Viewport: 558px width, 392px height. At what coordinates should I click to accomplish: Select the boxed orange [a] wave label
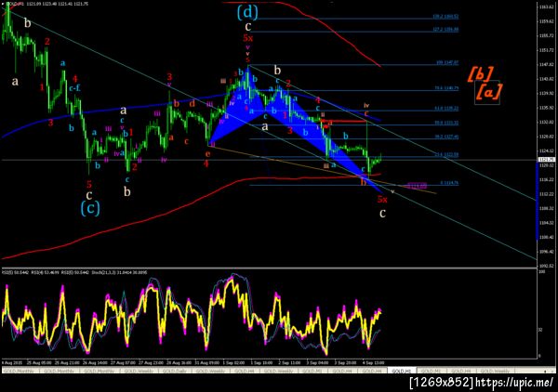(x=487, y=93)
